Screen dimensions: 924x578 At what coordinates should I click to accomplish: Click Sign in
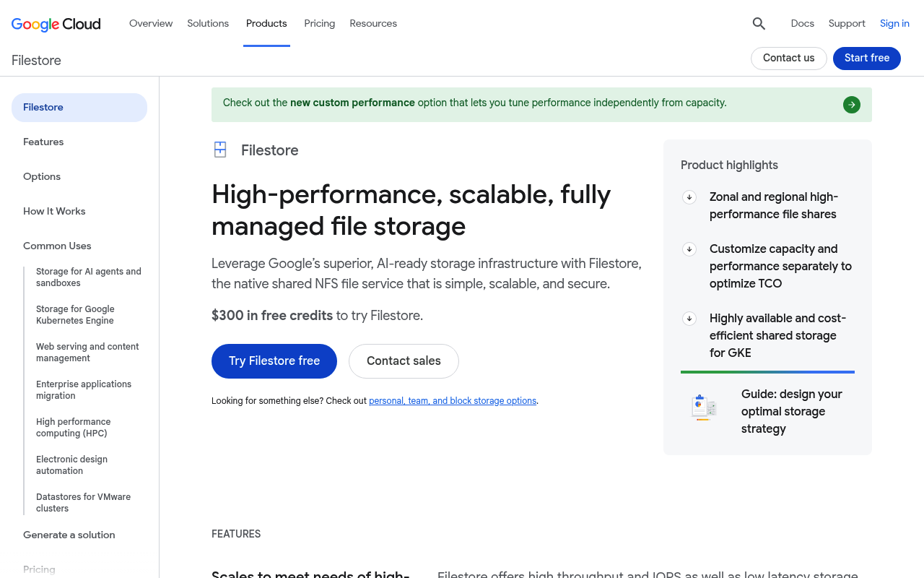(x=894, y=23)
